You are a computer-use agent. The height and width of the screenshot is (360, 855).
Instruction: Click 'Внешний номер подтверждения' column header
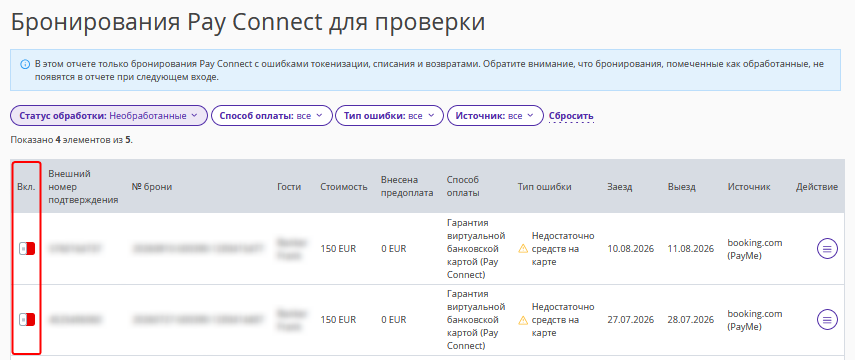[83, 187]
